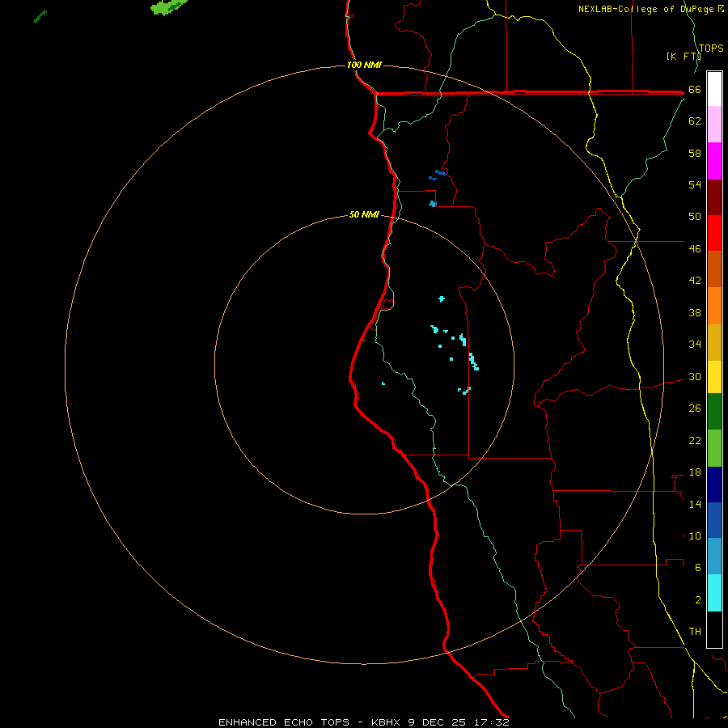Click the bright red legend swatch
Screen dimensions: 728x728
tap(714, 233)
